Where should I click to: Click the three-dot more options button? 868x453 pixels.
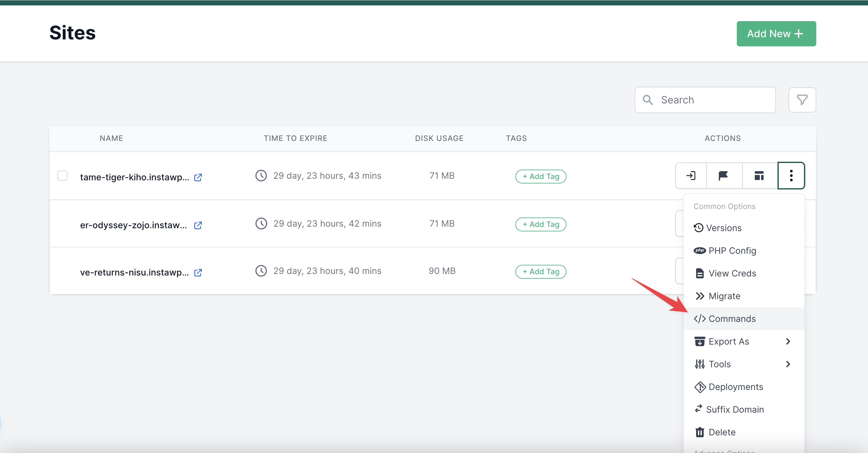[791, 176]
